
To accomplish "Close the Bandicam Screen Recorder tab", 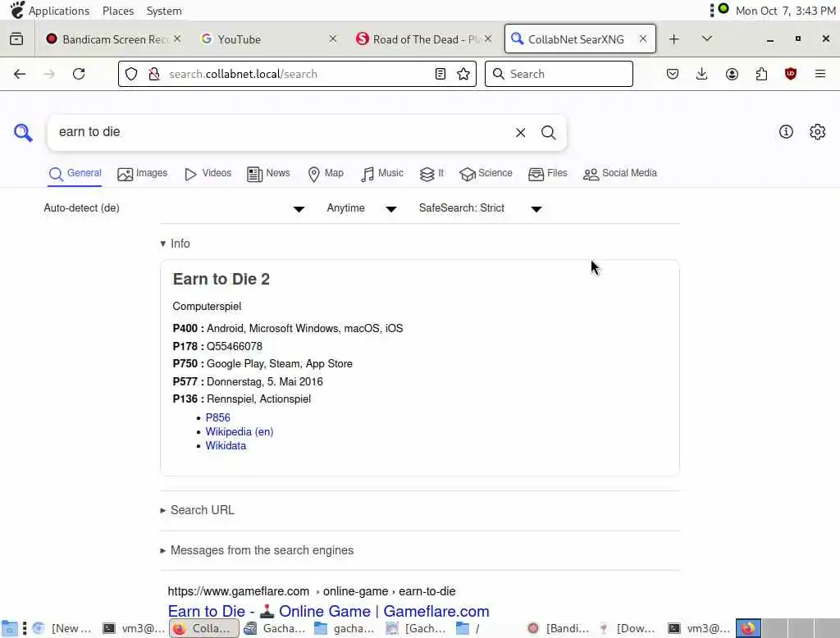I will pos(177,39).
